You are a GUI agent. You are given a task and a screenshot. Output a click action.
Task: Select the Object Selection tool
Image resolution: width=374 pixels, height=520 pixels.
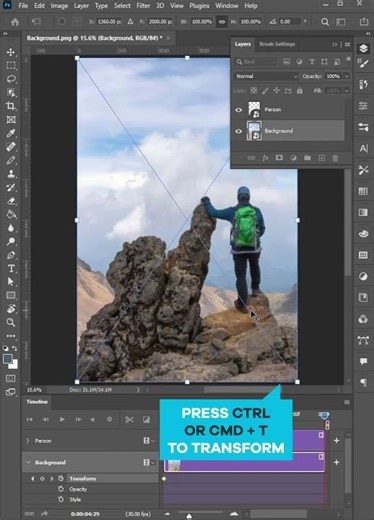(11, 93)
